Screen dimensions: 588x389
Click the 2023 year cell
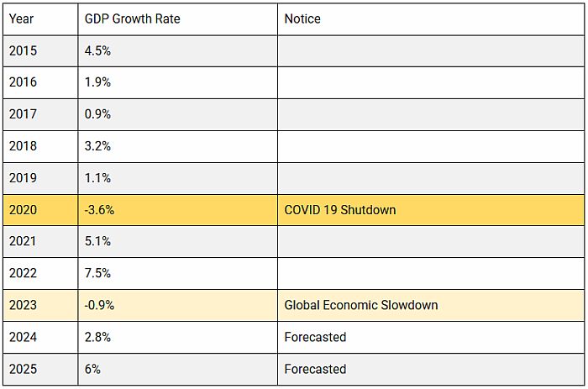coord(40,306)
